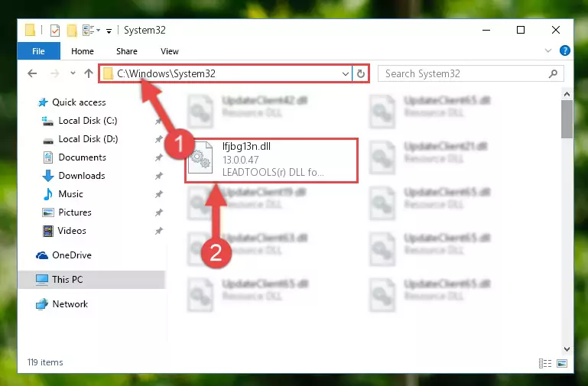Click the folder icon at title bar start

click(30, 31)
